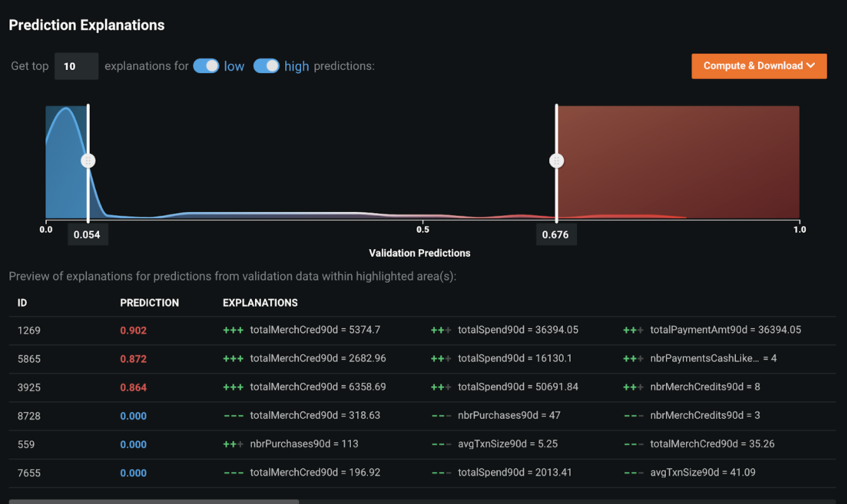
Task: Click prediction value 0.864
Action: tap(133, 387)
